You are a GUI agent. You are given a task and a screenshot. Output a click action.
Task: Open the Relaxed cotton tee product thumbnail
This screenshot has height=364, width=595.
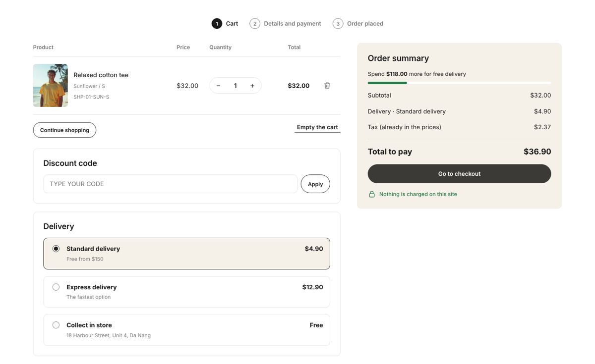click(51, 85)
